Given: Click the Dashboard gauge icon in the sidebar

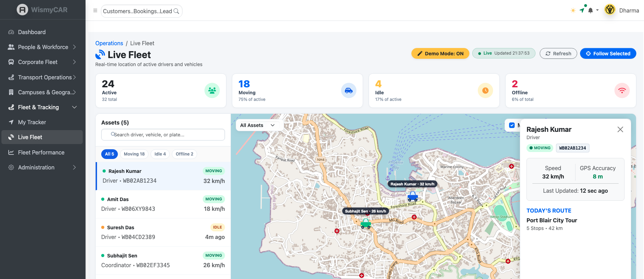Looking at the screenshot, I should pyautogui.click(x=11, y=32).
